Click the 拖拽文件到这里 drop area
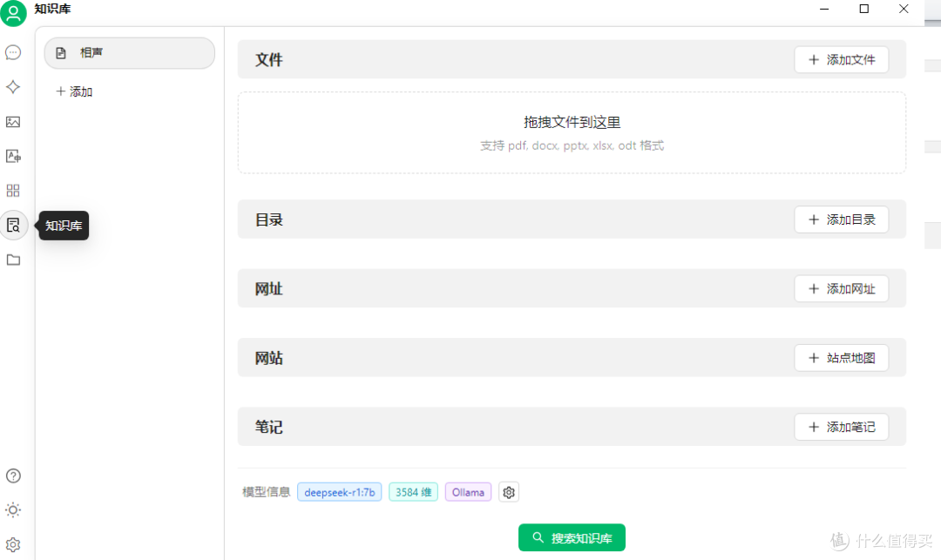The image size is (941, 560). coord(572,132)
